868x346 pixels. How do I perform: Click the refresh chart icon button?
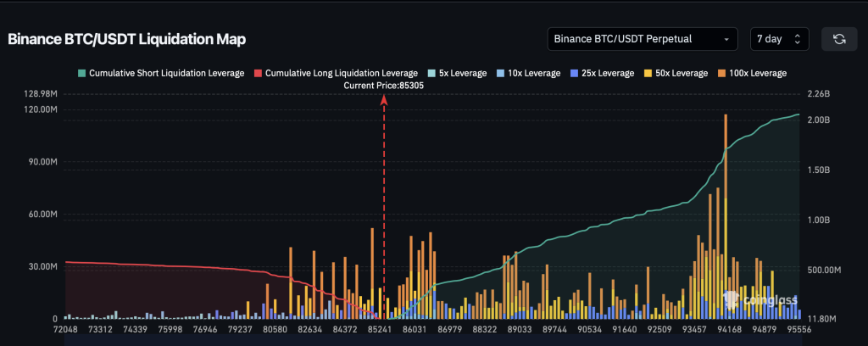(x=839, y=39)
